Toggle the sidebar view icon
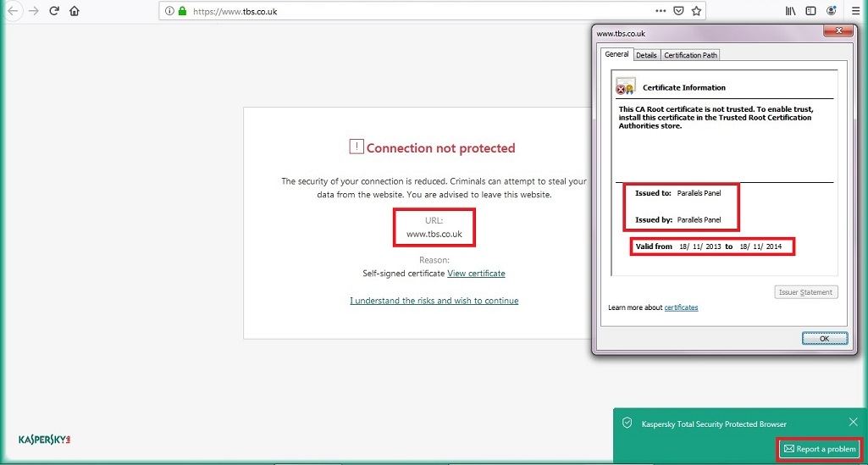Image resolution: width=868 pixels, height=465 pixels. coord(810,11)
